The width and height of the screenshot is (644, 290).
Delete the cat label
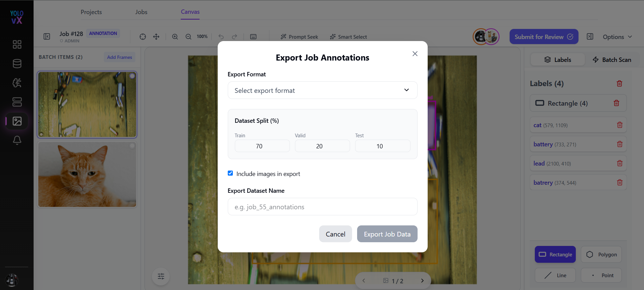pyautogui.click(x=620, y=125)
